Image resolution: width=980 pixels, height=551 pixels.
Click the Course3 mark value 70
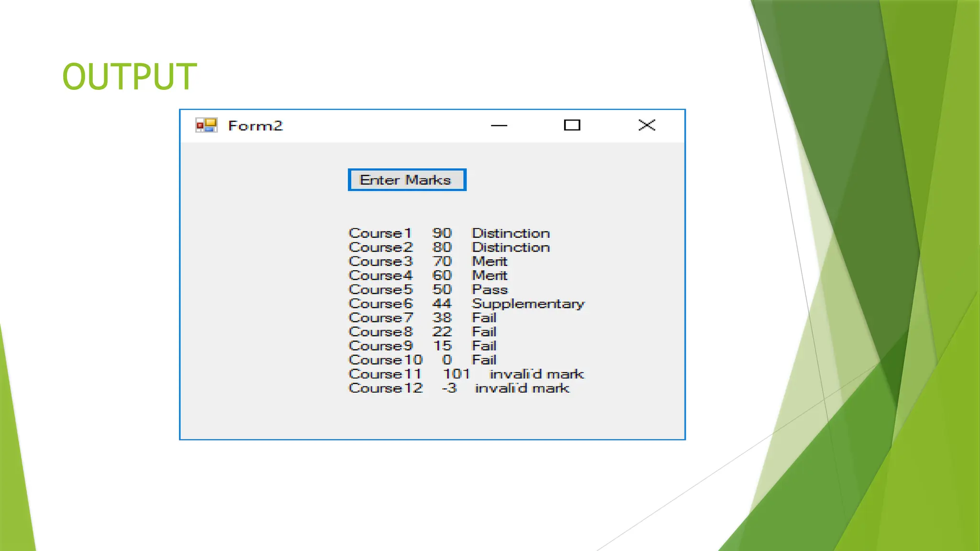442,262
